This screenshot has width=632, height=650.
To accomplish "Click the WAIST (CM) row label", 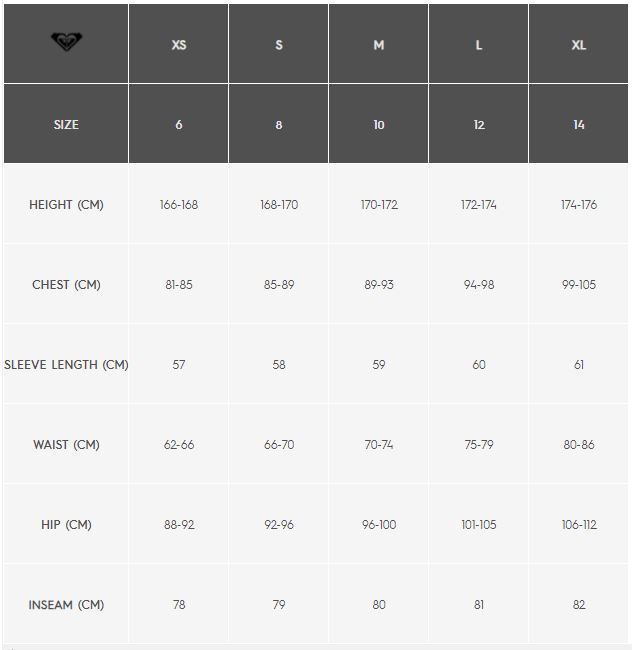I will click(66, 445).
